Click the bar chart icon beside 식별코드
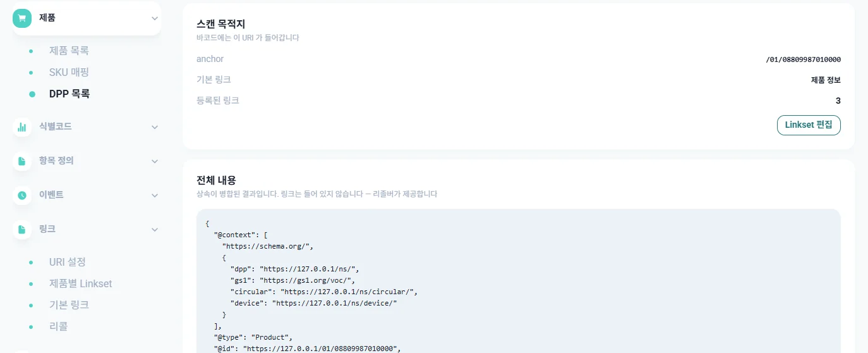This screenshot has width=868, height=353. pyautogui.click(x=22, y=127)
